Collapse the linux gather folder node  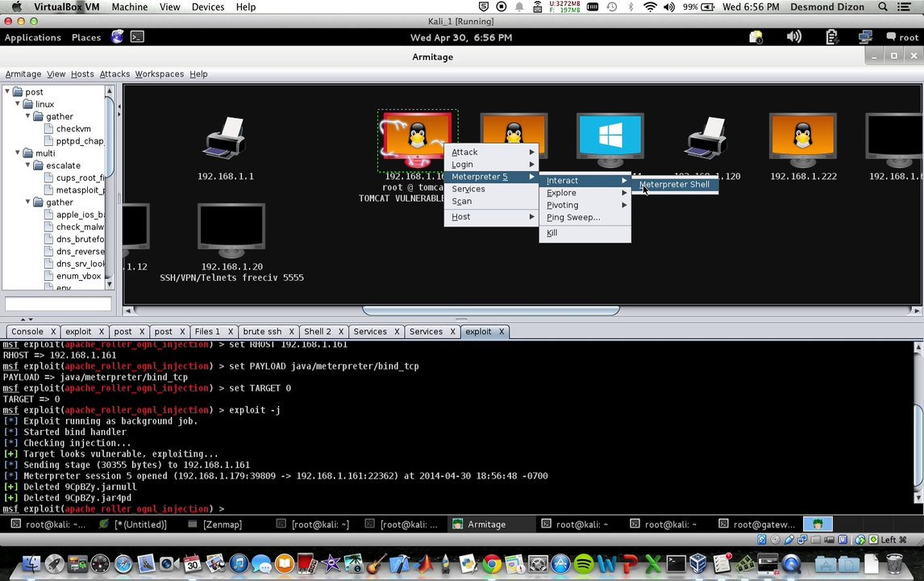[28, 116]
